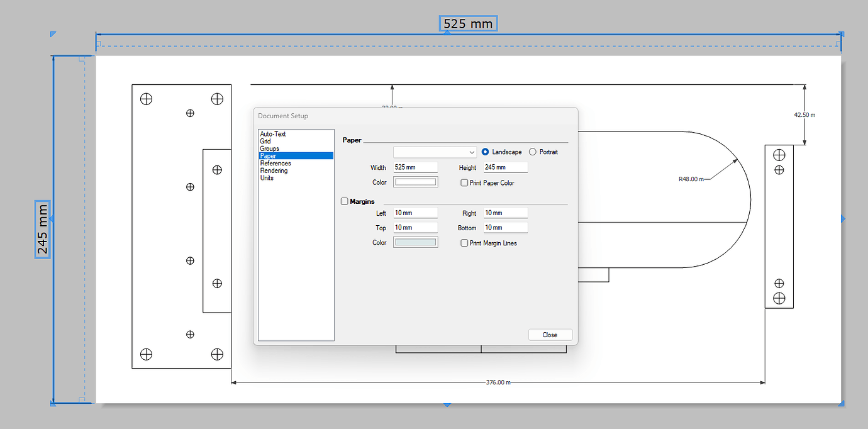The height and width of the screenshot is (429, 868).
Task: Select Paper in the settings list
Action: (x=268, y=155)
